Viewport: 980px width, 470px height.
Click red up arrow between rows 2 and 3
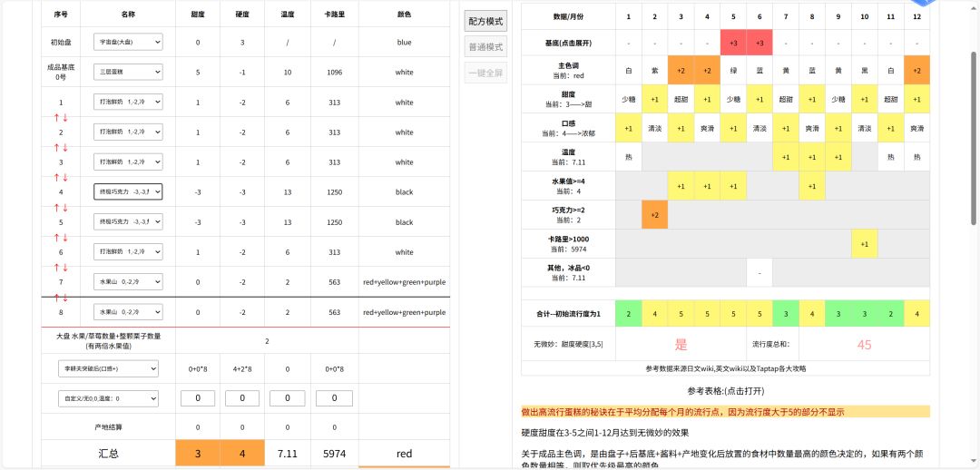(x=56, y=148)
